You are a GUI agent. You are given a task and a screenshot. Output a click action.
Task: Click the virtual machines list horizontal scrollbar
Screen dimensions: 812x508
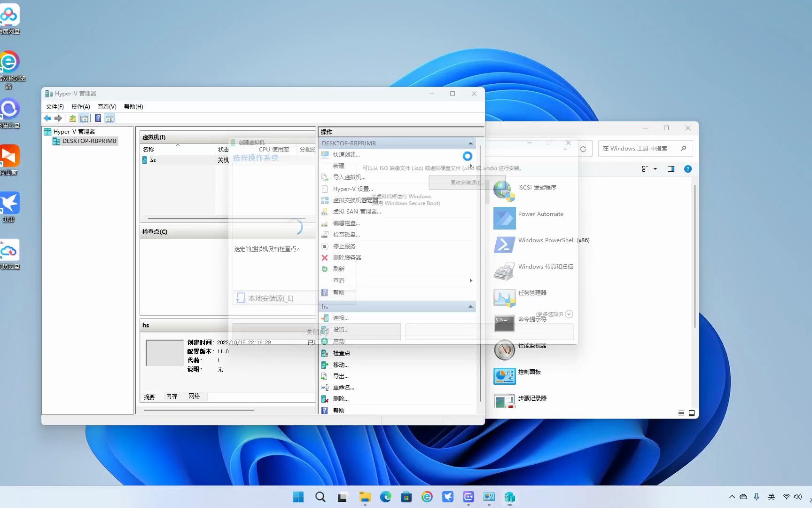click(226, 219)
